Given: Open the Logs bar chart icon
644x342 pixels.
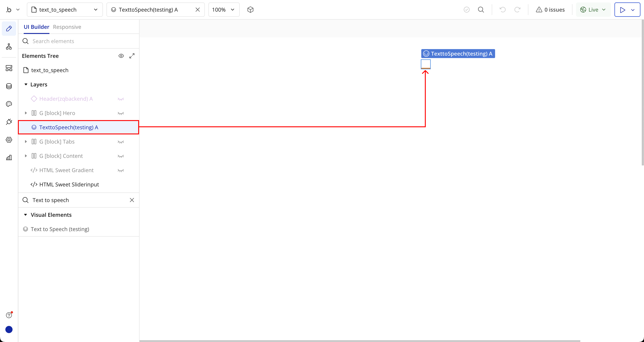Looking at the screenshot, I should tap(9, 157).
